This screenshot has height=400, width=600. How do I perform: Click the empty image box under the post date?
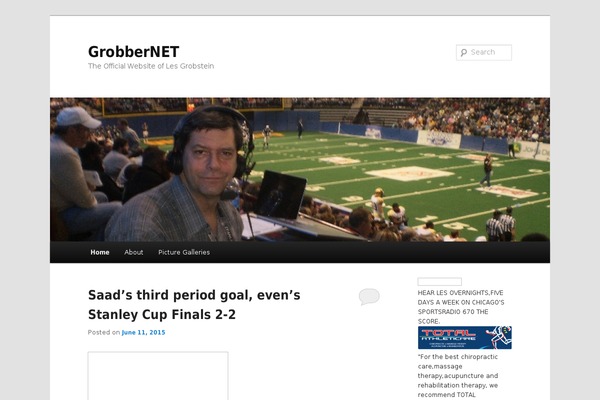coord(158,376)
